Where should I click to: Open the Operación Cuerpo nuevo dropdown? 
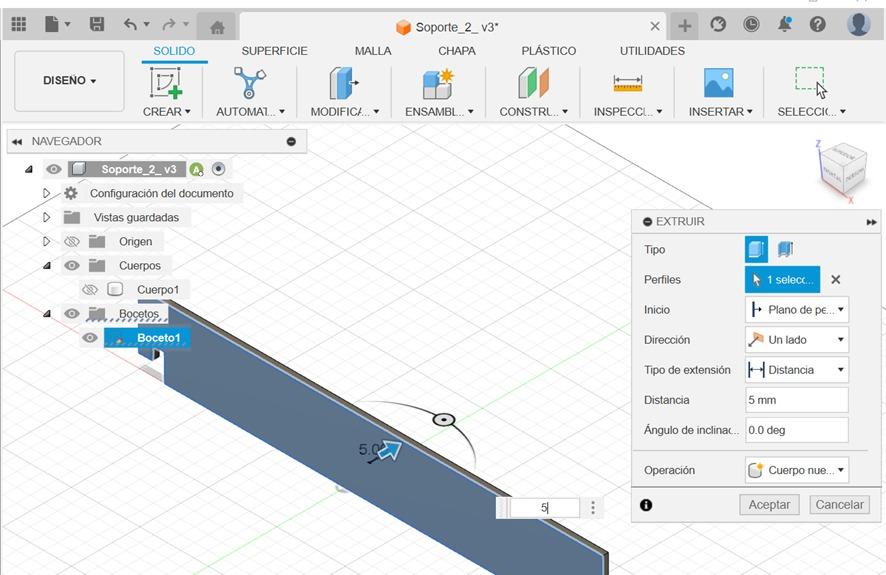click(x=797, y=470)
